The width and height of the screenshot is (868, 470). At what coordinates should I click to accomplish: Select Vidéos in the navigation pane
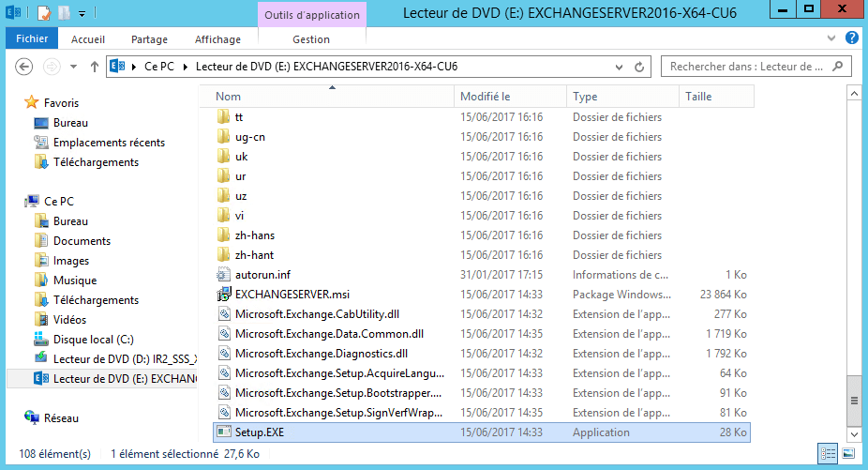[x=69, y=319]
